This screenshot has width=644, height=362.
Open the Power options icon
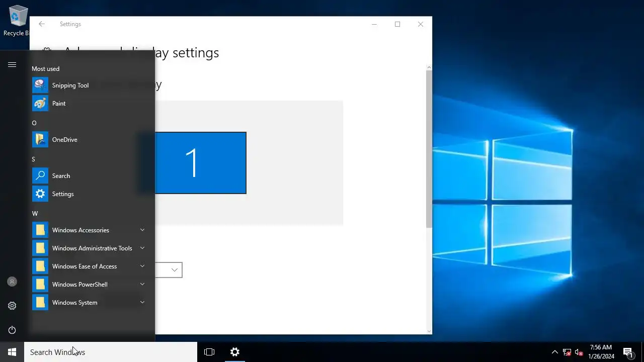pos(12,330)
